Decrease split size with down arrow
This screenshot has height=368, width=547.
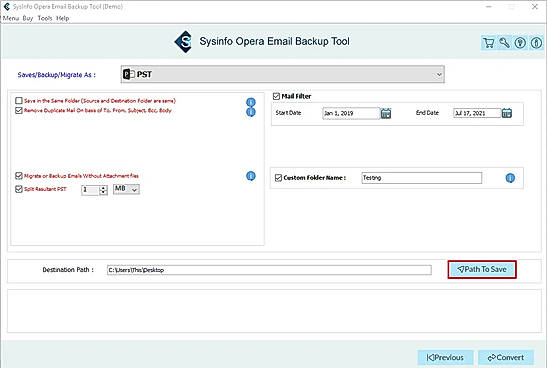click(103, 193)
